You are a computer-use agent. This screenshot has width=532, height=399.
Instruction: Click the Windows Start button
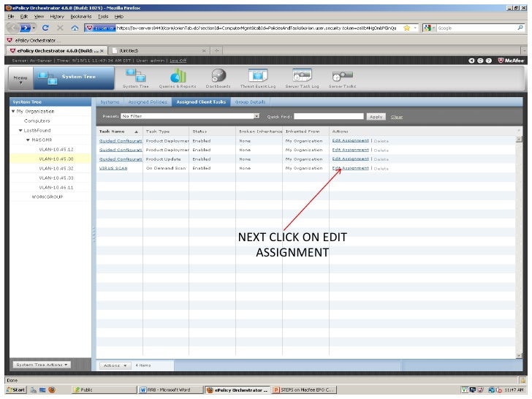15,389
